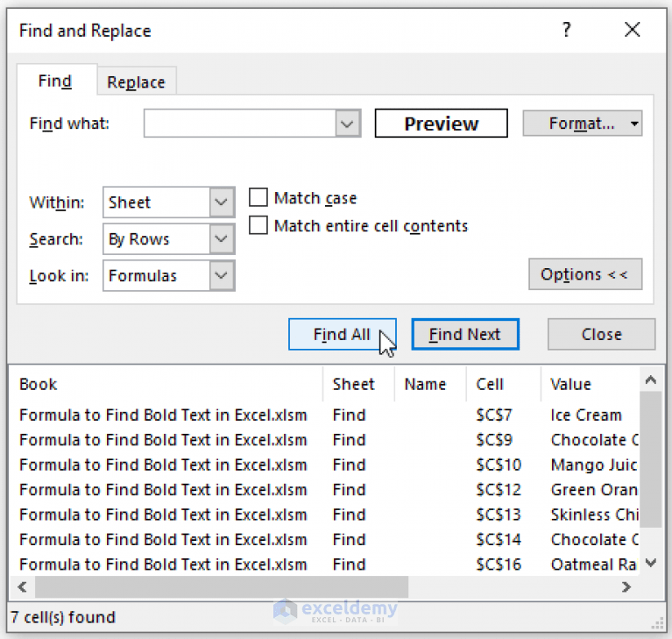Viewport: 672px width, 639px height.
Task: Click the horizontal scrollbar thumb
Action: click(x=222, y=586)
